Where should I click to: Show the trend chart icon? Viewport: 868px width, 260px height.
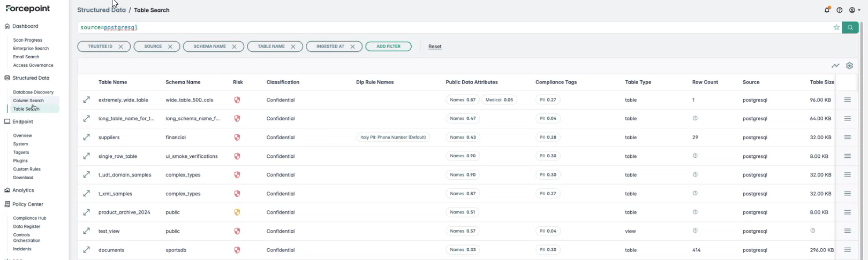(835, 66)
